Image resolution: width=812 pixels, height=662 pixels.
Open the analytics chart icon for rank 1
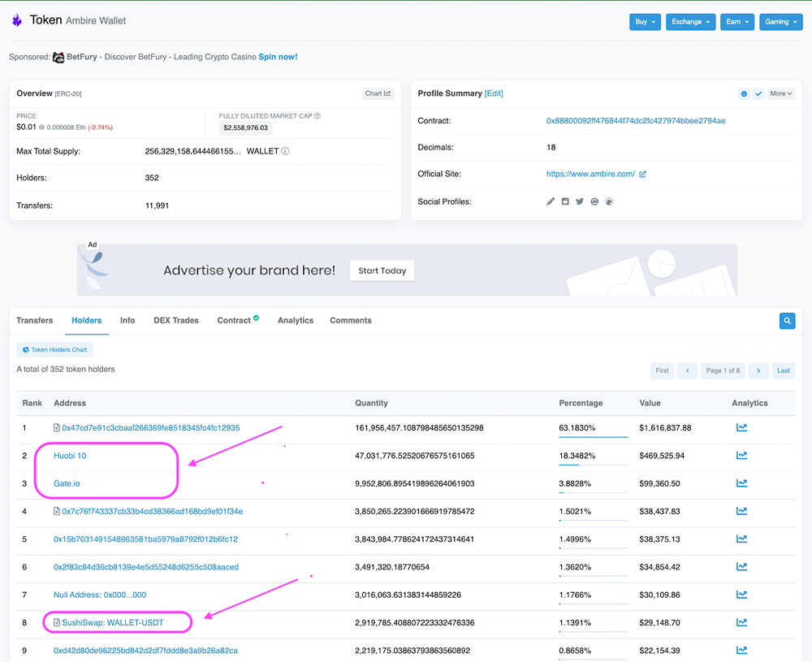pos(741,428)
